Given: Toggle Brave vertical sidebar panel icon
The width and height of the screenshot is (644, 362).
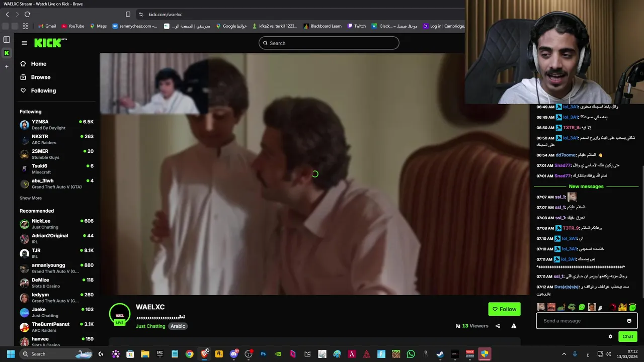Looking at the screenshot, I should (7, 40).
